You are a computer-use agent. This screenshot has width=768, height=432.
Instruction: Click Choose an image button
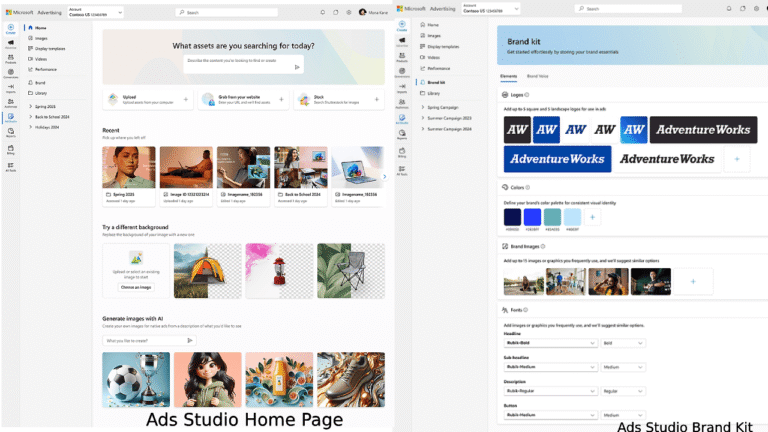(x=136, y=287)
